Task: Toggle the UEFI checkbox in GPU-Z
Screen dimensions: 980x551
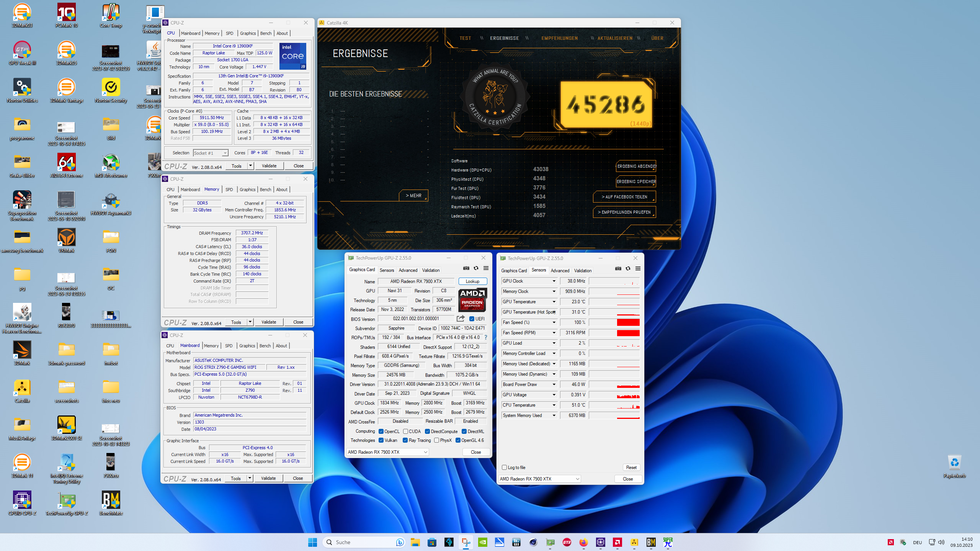Action: (x=472, y=319)
